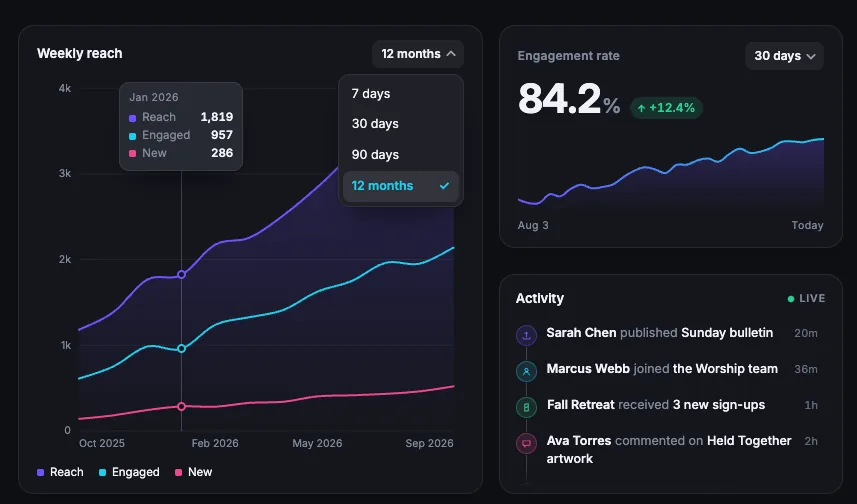Click the 1,819 Reach value in tooltip
The width and height of the screenshot is (857, 504).
[x=216, y=117]
